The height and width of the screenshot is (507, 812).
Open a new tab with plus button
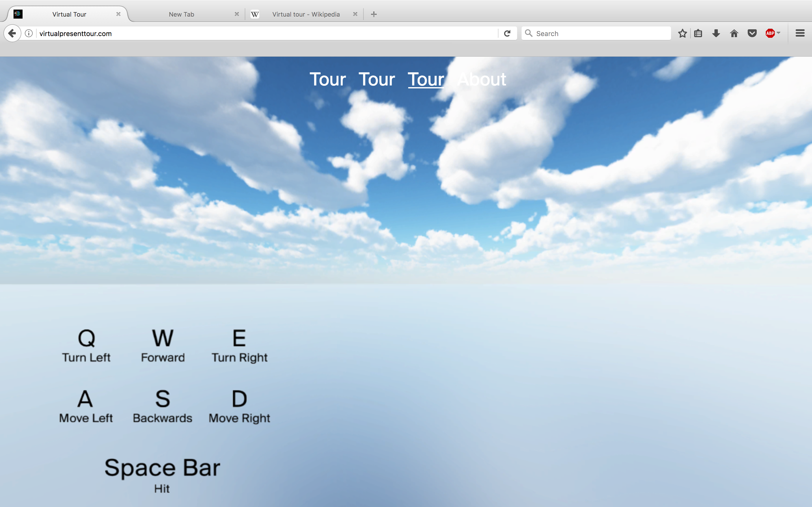374,14
